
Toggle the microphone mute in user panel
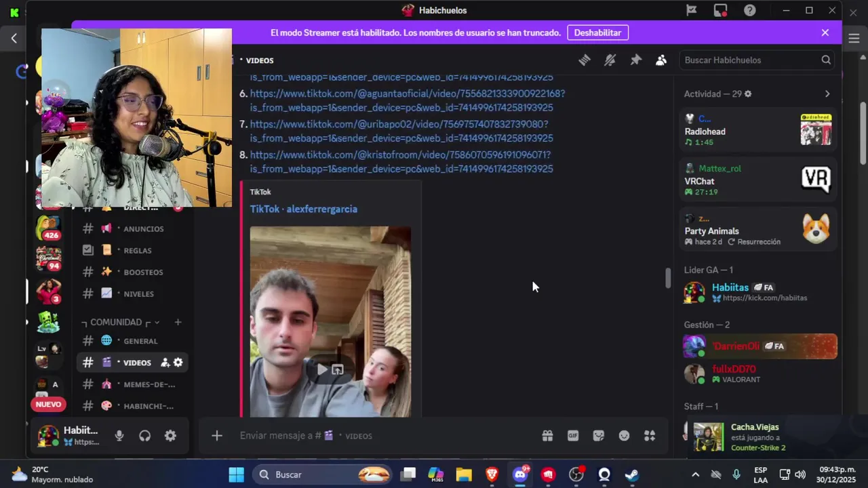(x=119, y=436)
